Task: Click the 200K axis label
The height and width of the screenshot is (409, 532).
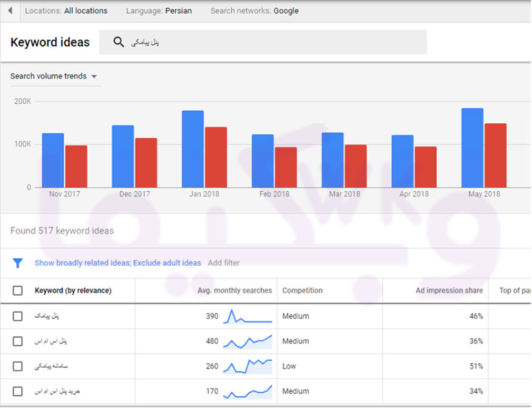Action: coord(23,101)
